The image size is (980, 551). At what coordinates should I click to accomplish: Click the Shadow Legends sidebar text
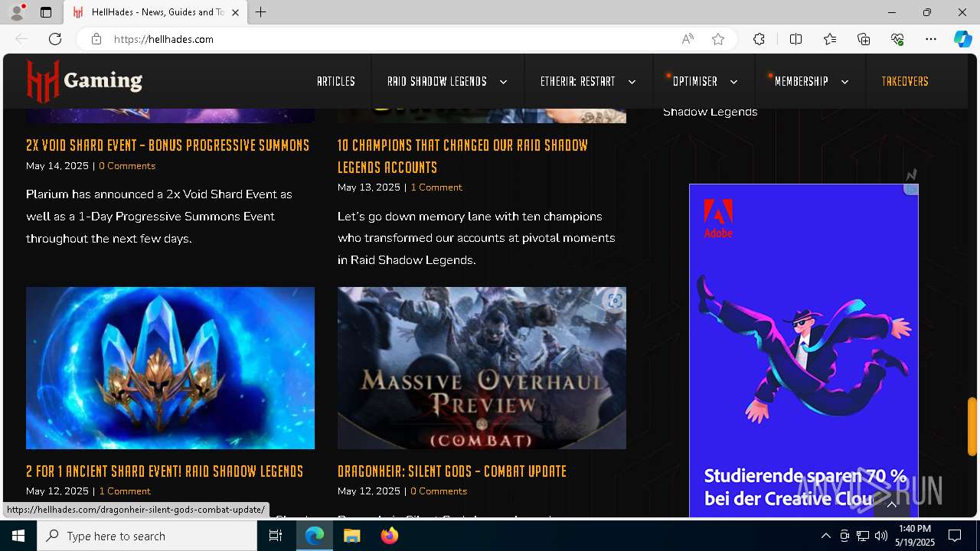tap(710, 112)
